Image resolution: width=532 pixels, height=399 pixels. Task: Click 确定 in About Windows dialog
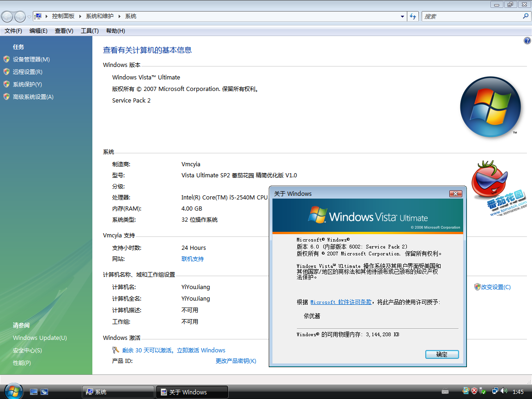442,354
